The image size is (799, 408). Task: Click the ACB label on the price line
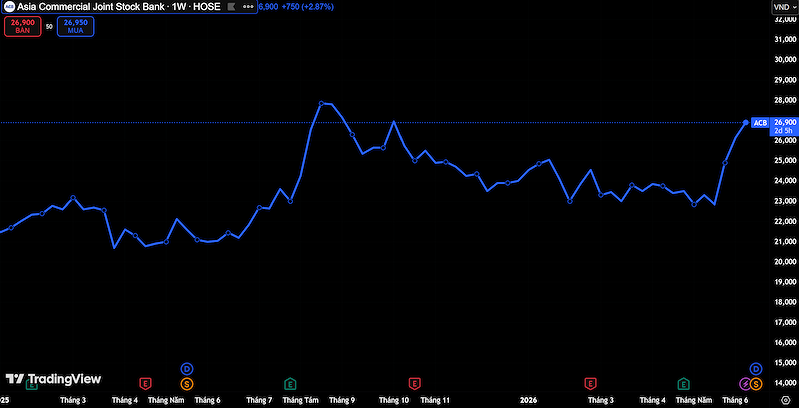(760, 123)
